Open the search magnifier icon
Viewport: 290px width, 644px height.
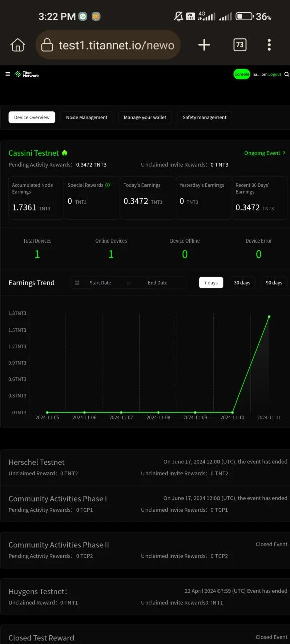click(287, 74)
